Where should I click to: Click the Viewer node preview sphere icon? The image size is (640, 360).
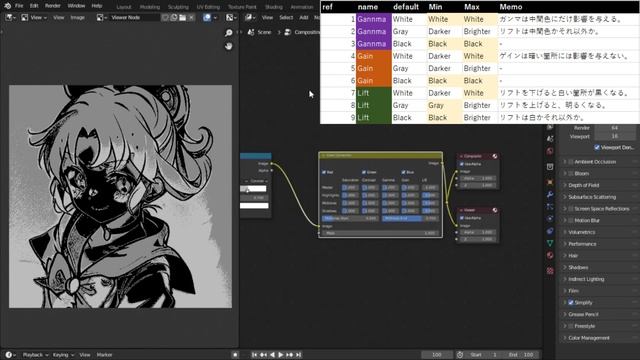click(495, 210)
